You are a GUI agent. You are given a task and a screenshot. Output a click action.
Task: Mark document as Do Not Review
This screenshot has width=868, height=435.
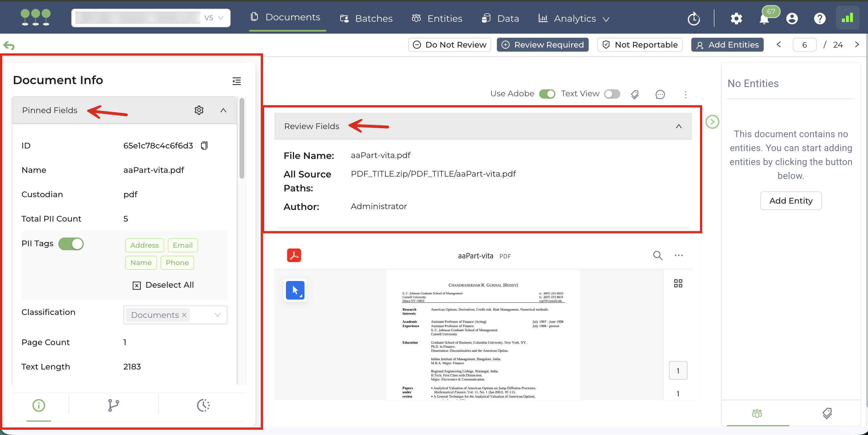click(x=450, y=45)
